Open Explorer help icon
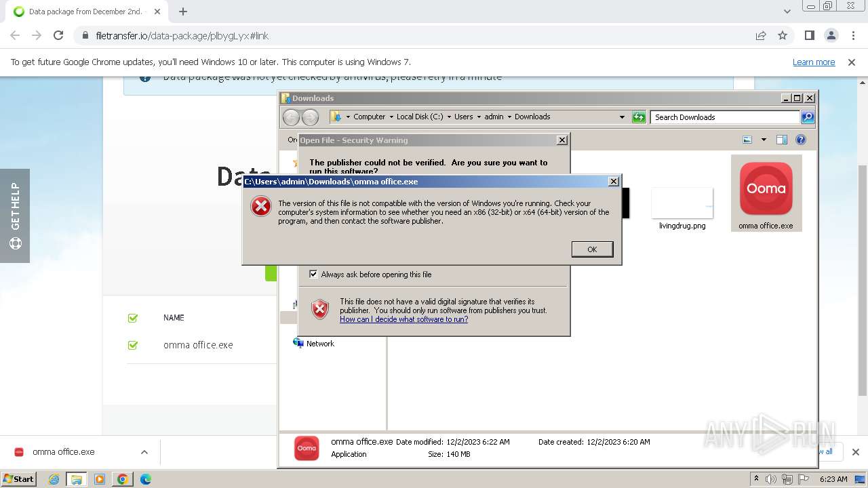 [801, 140]
